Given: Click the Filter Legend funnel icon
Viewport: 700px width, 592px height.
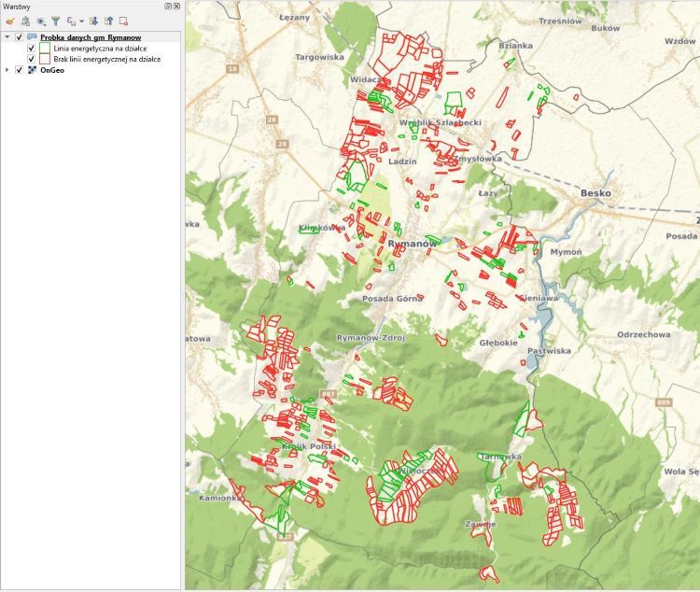Looking at the screenshot, I should pos(55,20).
